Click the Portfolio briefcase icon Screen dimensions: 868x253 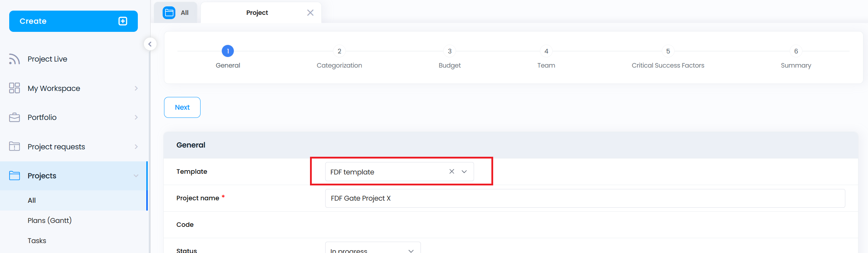pyautogui.click(x=14, y=117)
